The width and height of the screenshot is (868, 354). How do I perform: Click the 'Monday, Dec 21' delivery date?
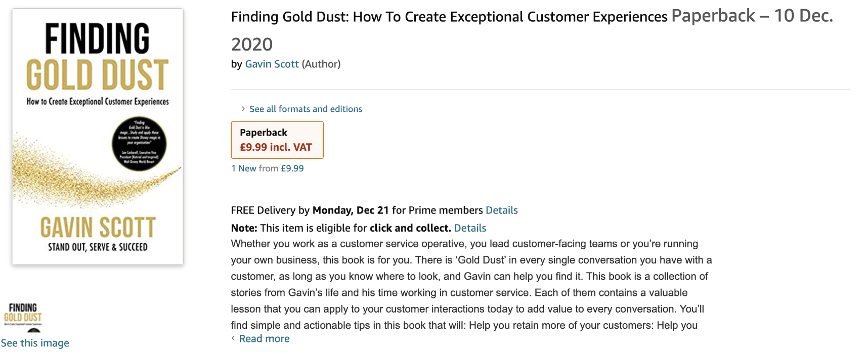(x=351, y=210)
